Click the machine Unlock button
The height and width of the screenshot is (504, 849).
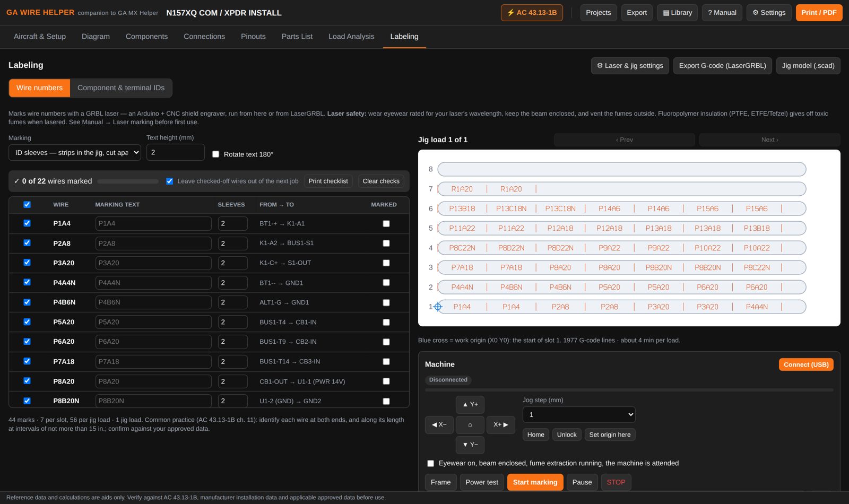pos(567,435)
